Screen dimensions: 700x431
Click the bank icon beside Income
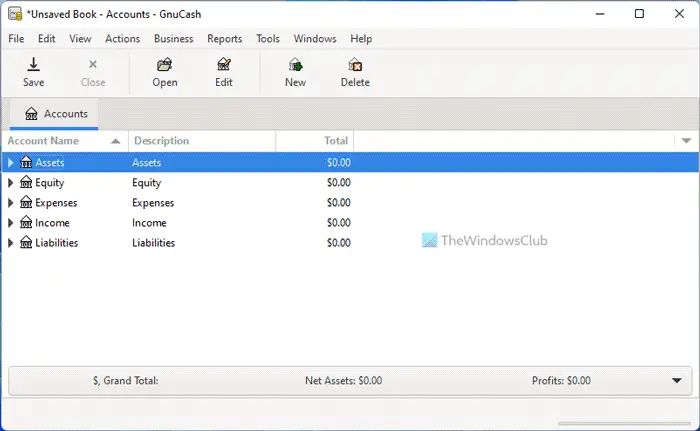(26, 222)
